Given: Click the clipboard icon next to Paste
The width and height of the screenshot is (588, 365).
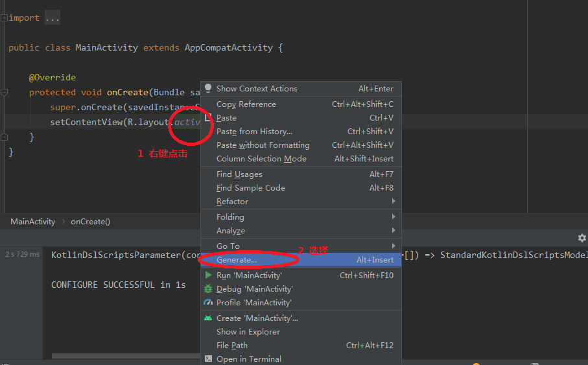Looking at the screenshot, I should coord(208,118).
